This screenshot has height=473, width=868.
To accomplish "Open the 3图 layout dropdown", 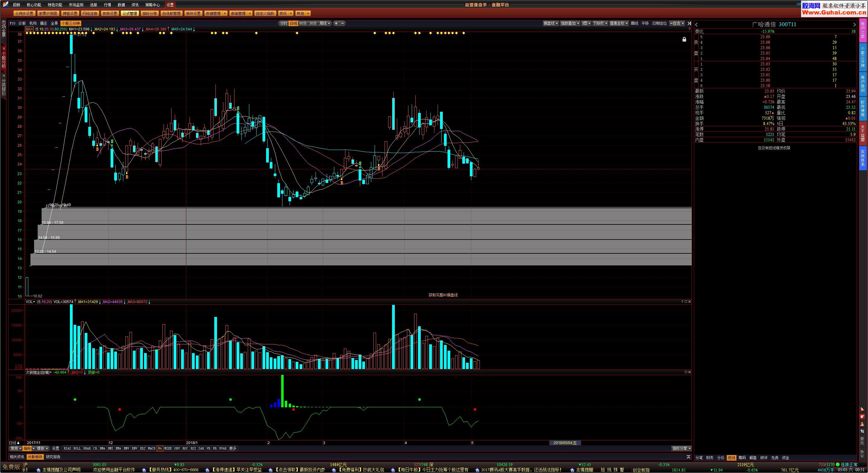I will [586, 23].
